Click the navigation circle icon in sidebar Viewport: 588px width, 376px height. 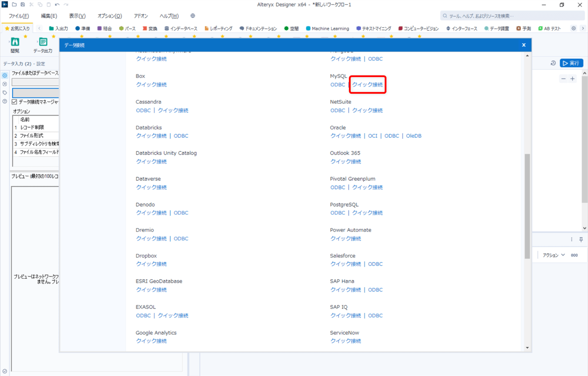click(5, 84)
